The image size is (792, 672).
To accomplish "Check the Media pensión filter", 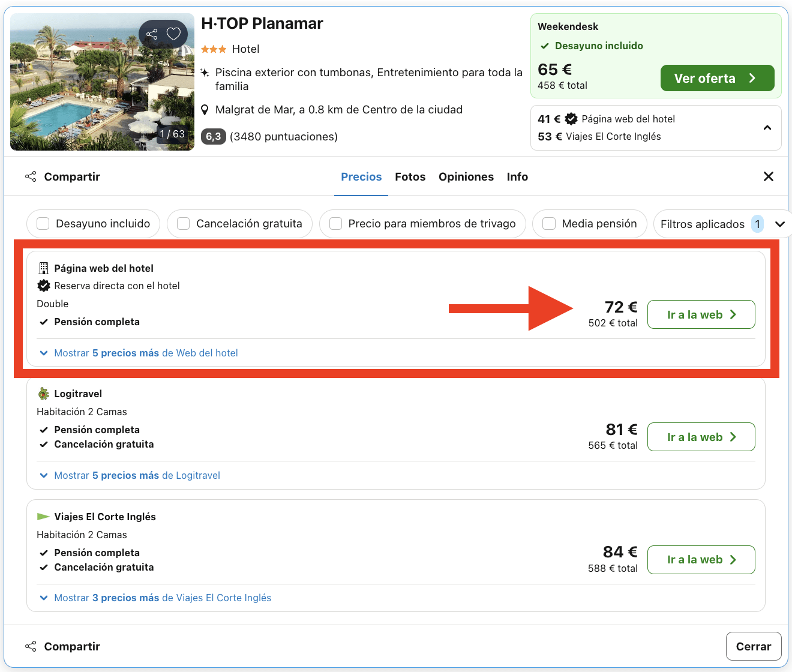I will point(548,223).
